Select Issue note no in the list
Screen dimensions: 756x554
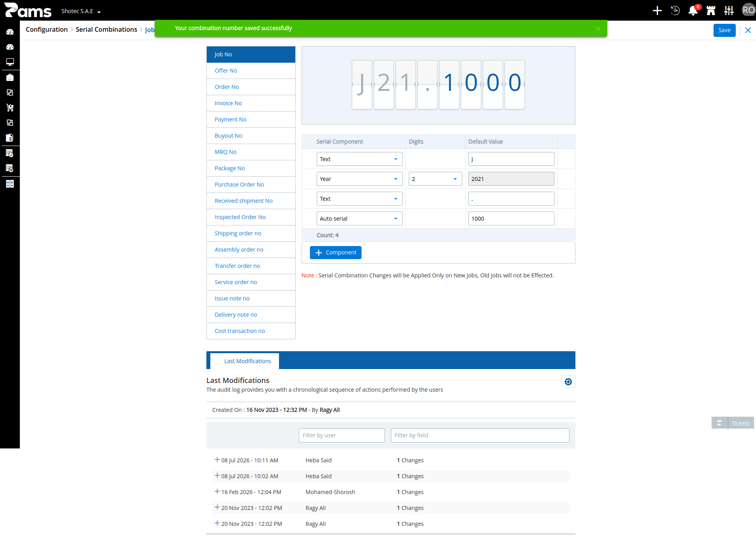(251, 298)
